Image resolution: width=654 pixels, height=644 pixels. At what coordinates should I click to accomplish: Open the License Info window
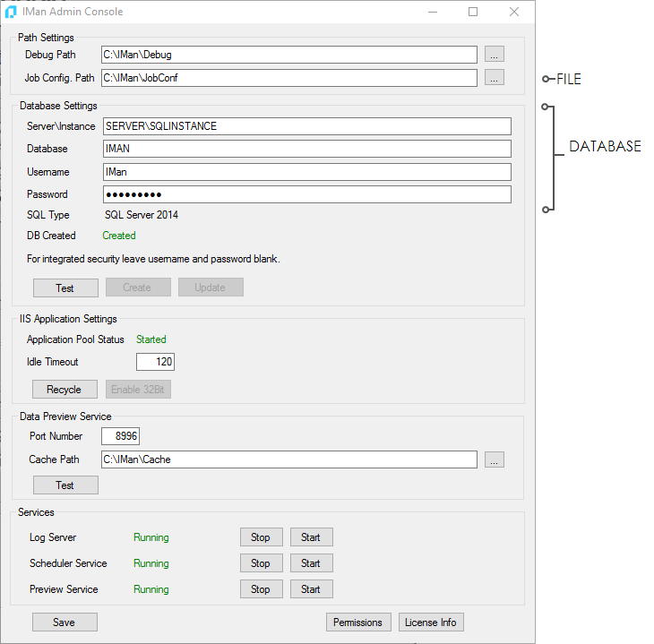431,623
